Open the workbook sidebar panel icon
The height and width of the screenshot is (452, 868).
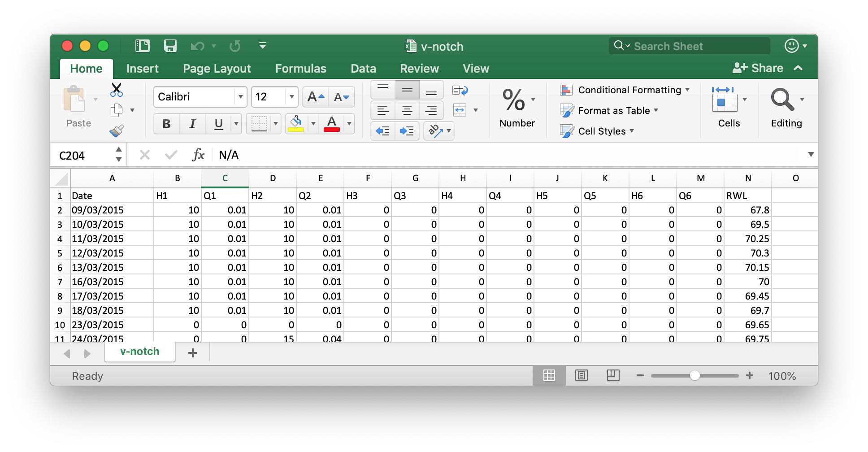[143, 46]
